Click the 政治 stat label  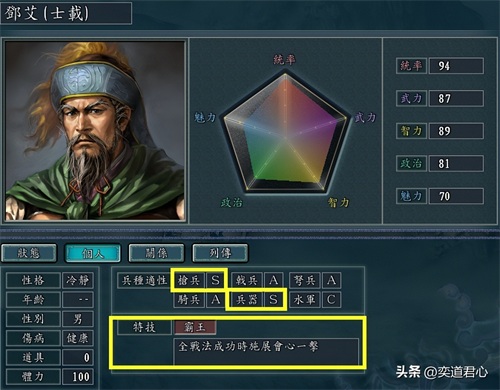411,163
